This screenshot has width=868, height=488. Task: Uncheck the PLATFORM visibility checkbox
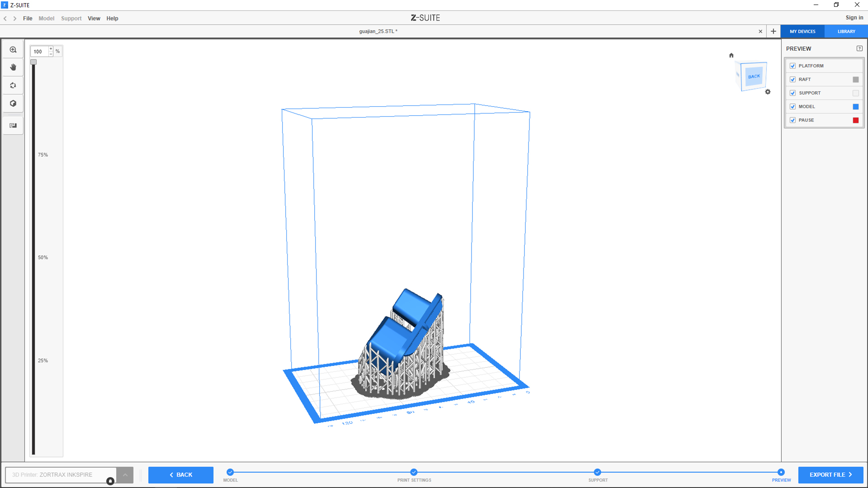[x=793, y=66]
